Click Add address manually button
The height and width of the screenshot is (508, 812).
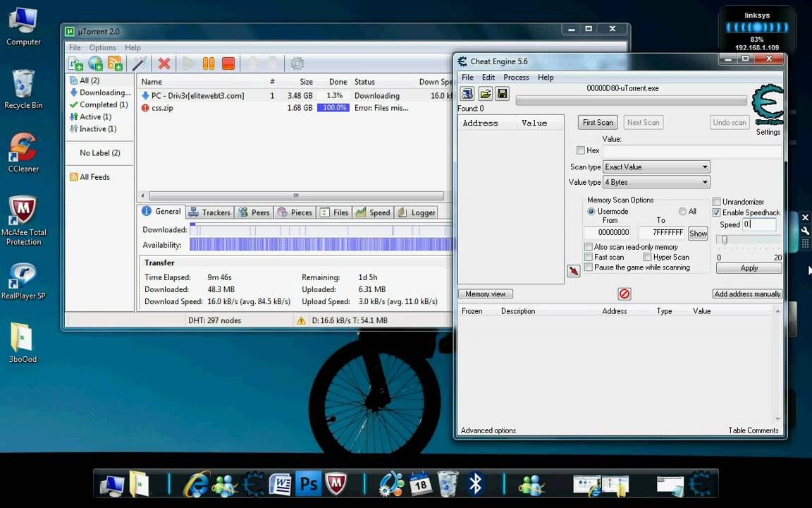tap(747, 294)
